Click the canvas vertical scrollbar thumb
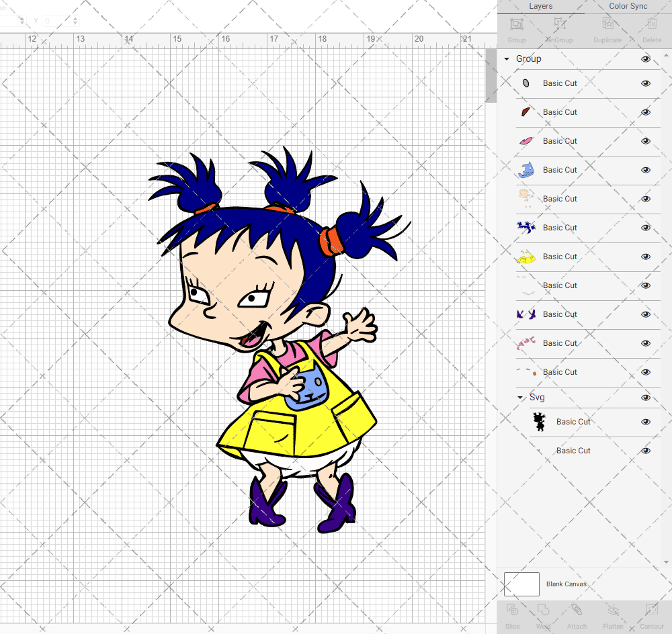This screenshot has height=634, width=672. (x=491, y=75)
